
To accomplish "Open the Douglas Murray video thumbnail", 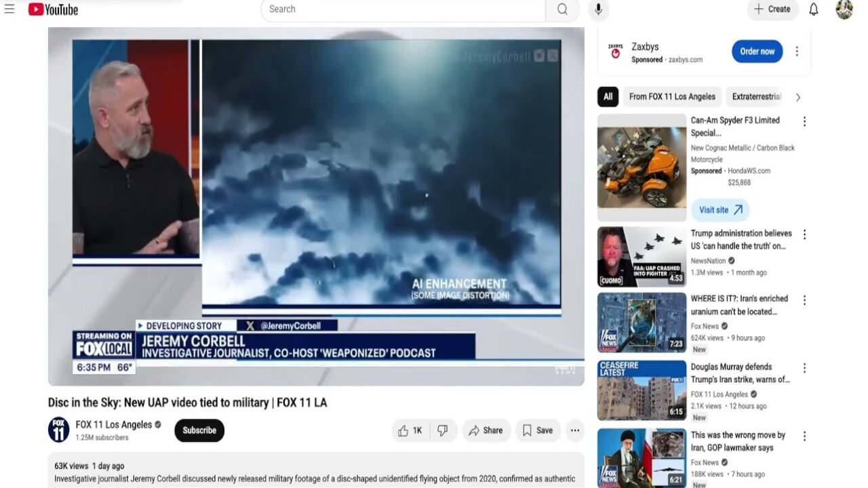I will [x=642, y=390].
